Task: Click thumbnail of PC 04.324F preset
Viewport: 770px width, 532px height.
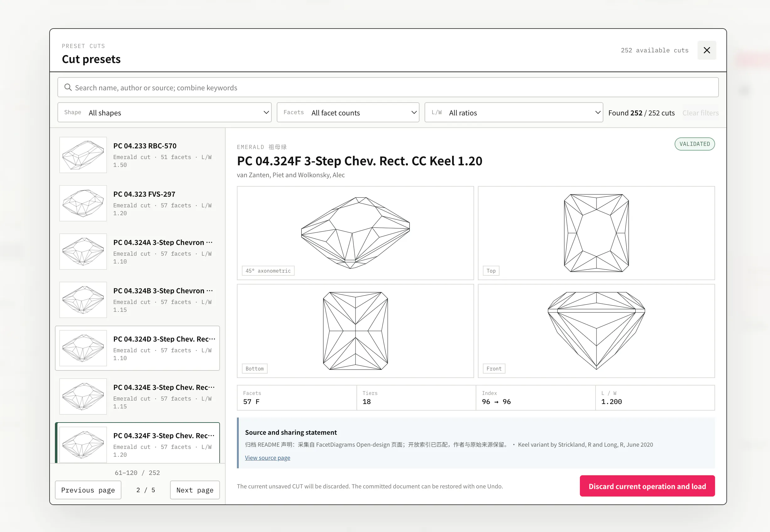Action: point(83,445)
